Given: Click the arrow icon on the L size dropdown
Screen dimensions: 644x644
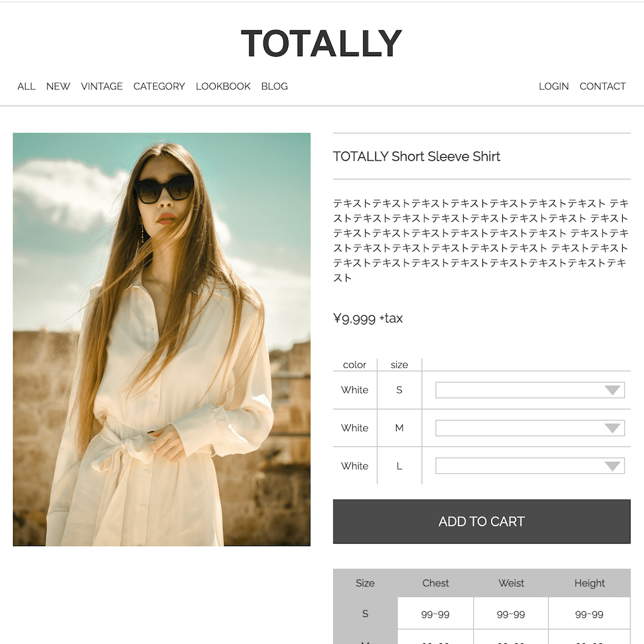Looking at the screenshot, I should click(x=612, y=466).
